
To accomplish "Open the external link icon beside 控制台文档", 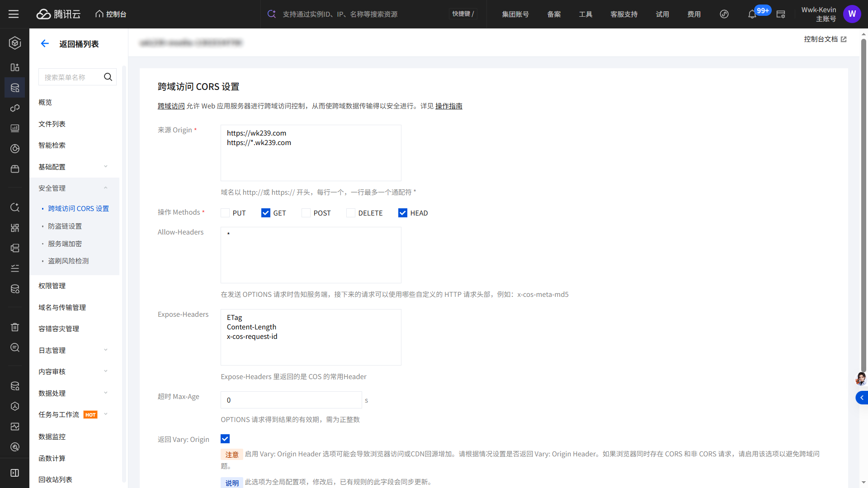I will point(844,39).
